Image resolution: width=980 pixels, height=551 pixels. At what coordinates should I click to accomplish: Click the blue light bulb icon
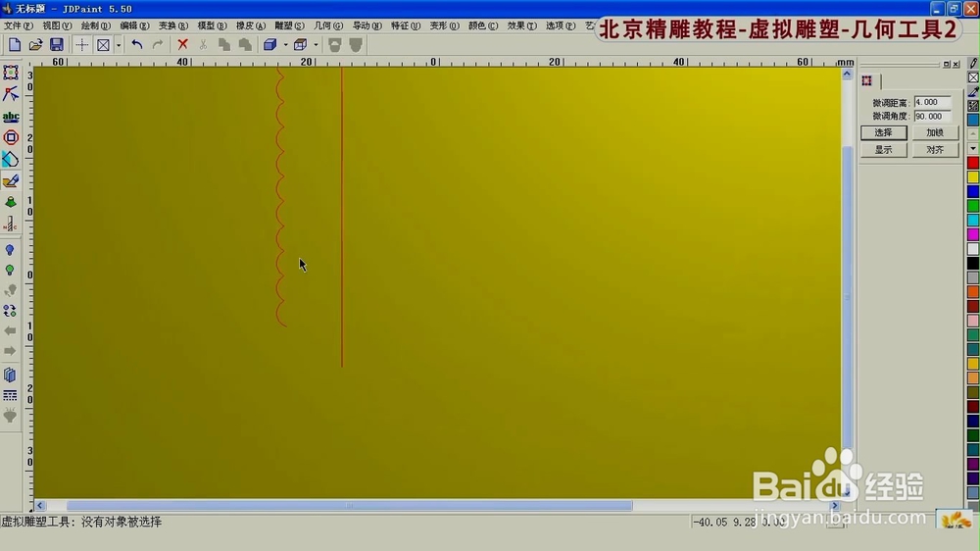[10, 250]
